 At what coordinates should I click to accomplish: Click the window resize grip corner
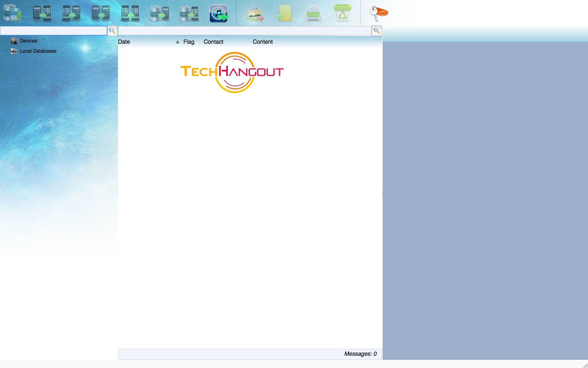585,365
